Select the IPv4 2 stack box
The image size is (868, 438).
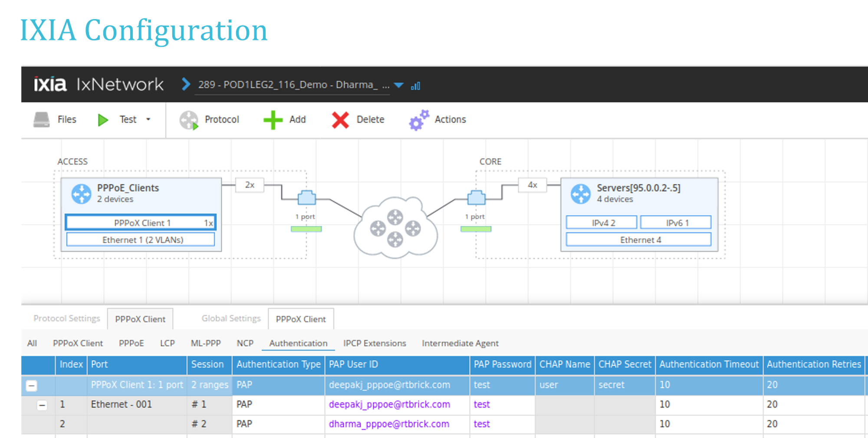pyautogui.click(x=602, y=222)
